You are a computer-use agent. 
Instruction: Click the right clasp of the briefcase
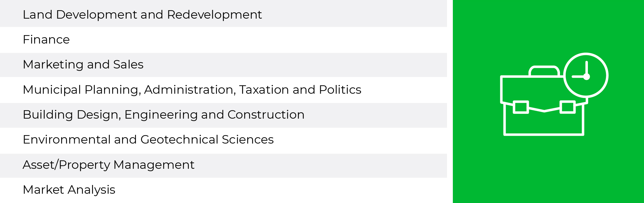pos(568,107)
